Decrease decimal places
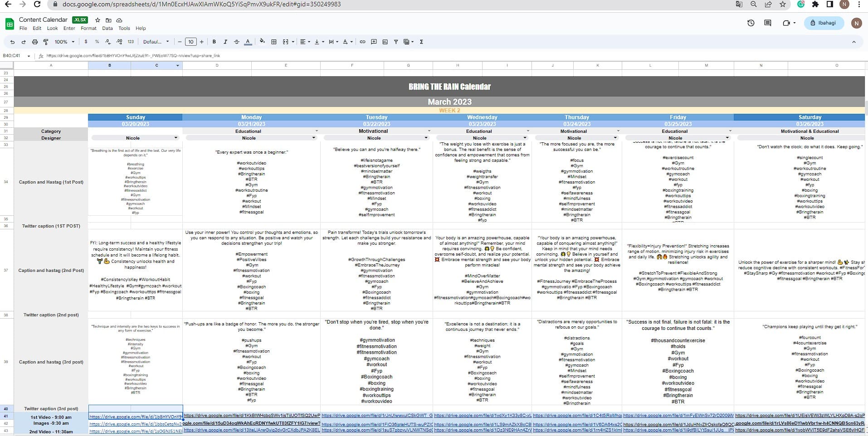Viewport: 868px width, 436px height. point(108,42)
